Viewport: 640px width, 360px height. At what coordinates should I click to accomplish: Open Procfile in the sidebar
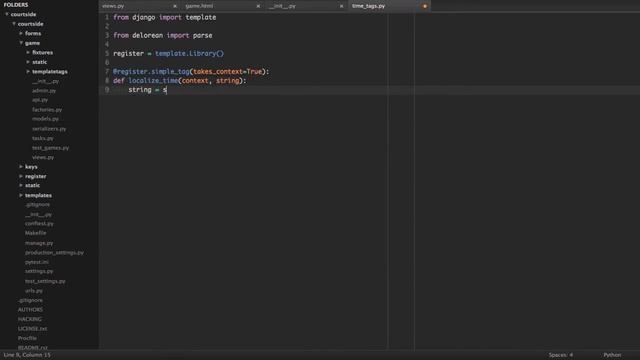point(27,338)
